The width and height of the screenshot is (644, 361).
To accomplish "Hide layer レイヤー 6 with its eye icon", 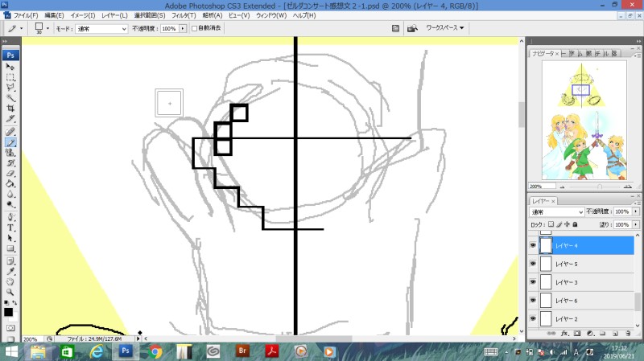I will pyautogui.click(x=533, y=300).
